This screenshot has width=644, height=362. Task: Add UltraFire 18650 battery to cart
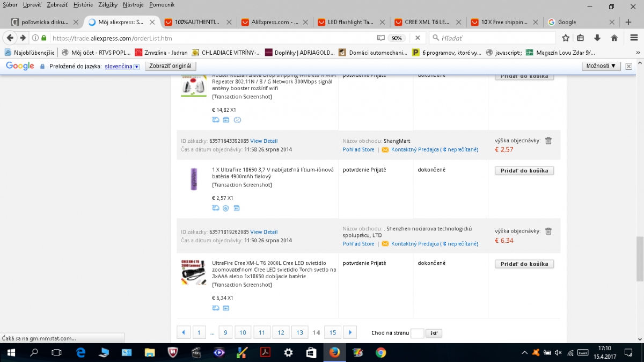pyautogui.click(x=524, y=170)
